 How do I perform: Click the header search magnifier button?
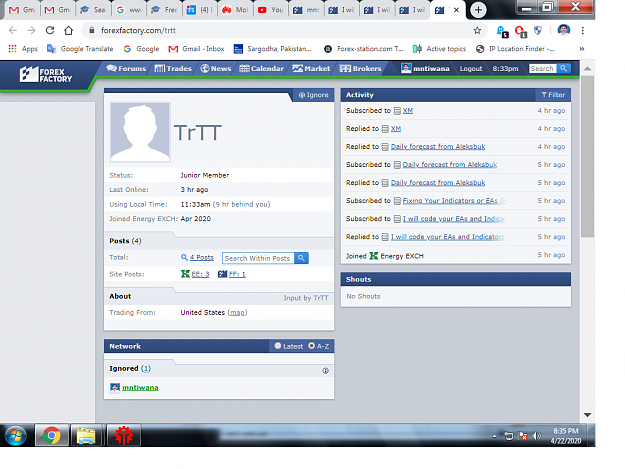pyautogui.click(x=563, y=69)
